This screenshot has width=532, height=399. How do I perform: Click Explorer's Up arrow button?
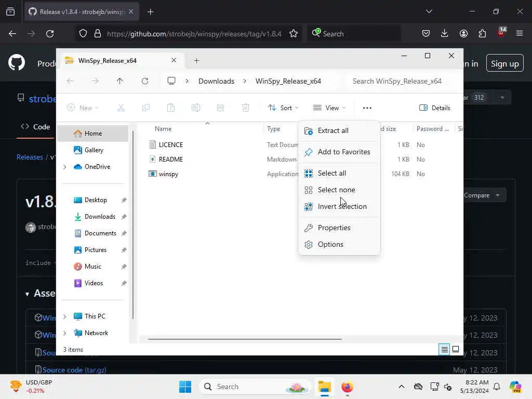click(120, 81)
